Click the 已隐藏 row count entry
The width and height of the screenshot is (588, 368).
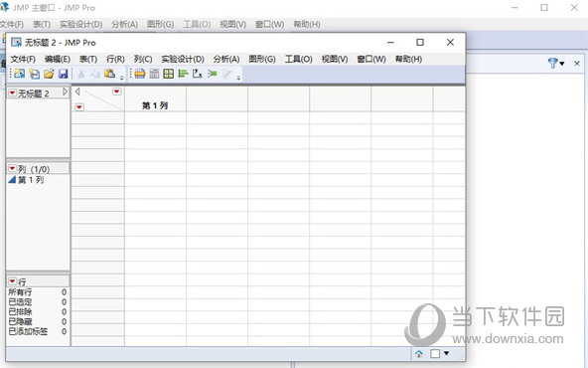(38, 321)
